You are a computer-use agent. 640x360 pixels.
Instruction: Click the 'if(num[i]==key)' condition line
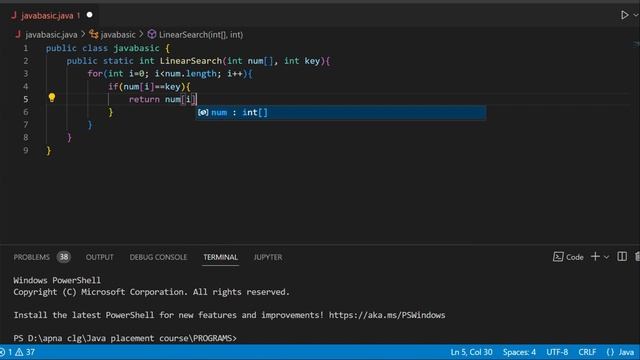[x=149, y=87]
